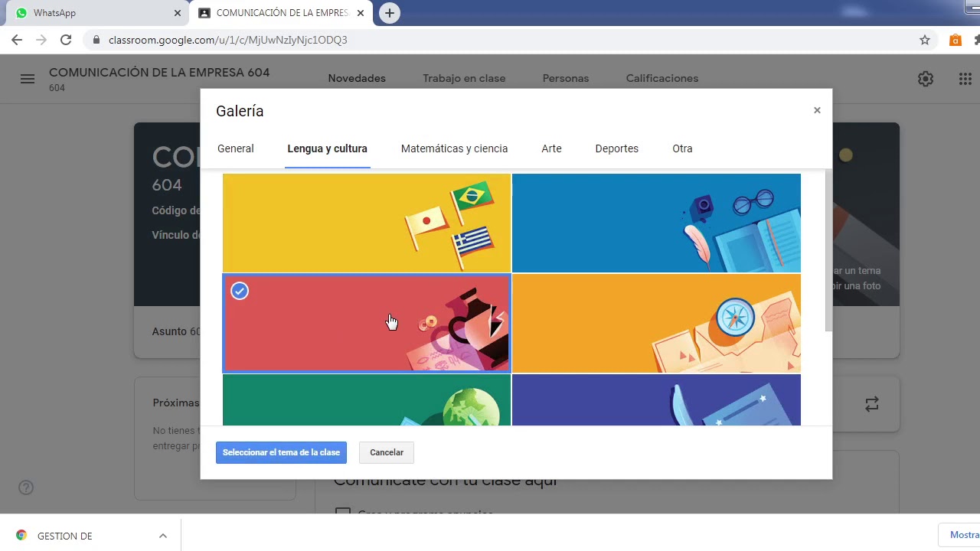Viewport: 980px width, 551px height.
Task: Switch to the WhatsApp browser tab
Action: 95,13
